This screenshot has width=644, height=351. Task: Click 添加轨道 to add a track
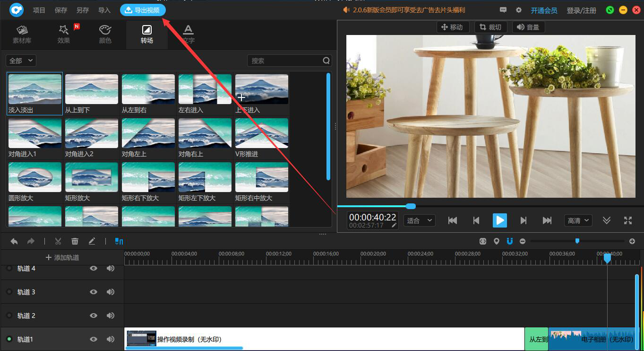62,257
